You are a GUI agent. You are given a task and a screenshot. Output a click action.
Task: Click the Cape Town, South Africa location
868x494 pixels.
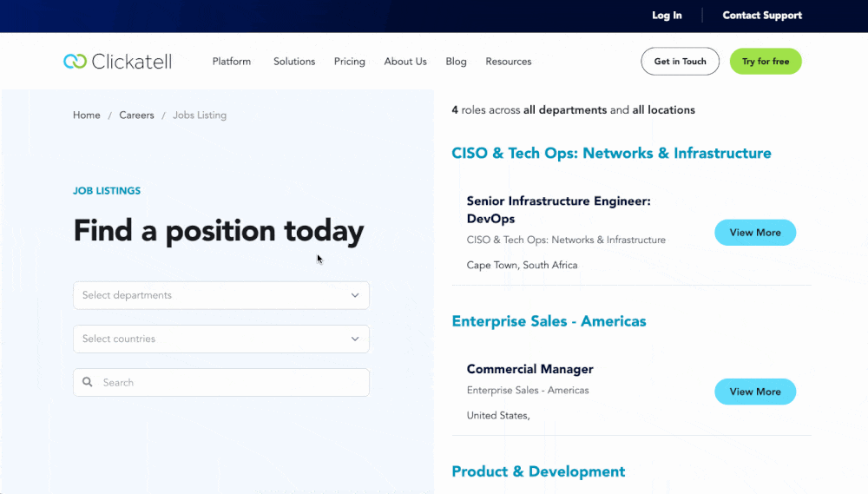click(x=522, y=266)
